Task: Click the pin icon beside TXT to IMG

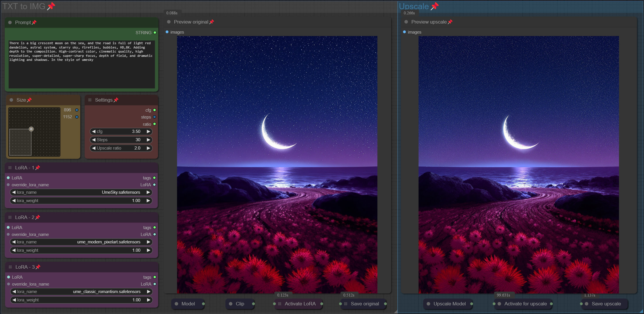Action: point(51,6)
